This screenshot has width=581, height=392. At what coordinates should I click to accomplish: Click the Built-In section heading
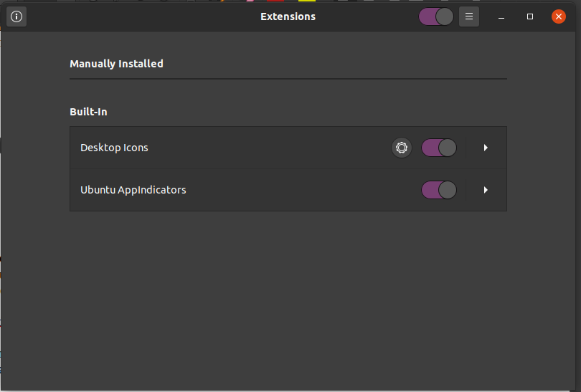(x=88, y=112)
